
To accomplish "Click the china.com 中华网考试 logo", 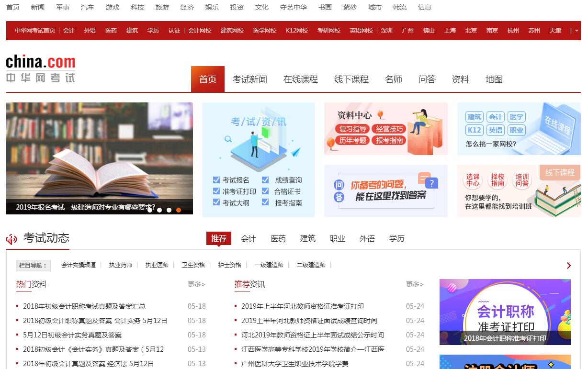I will pyautogui.click(x=41, y=69).
